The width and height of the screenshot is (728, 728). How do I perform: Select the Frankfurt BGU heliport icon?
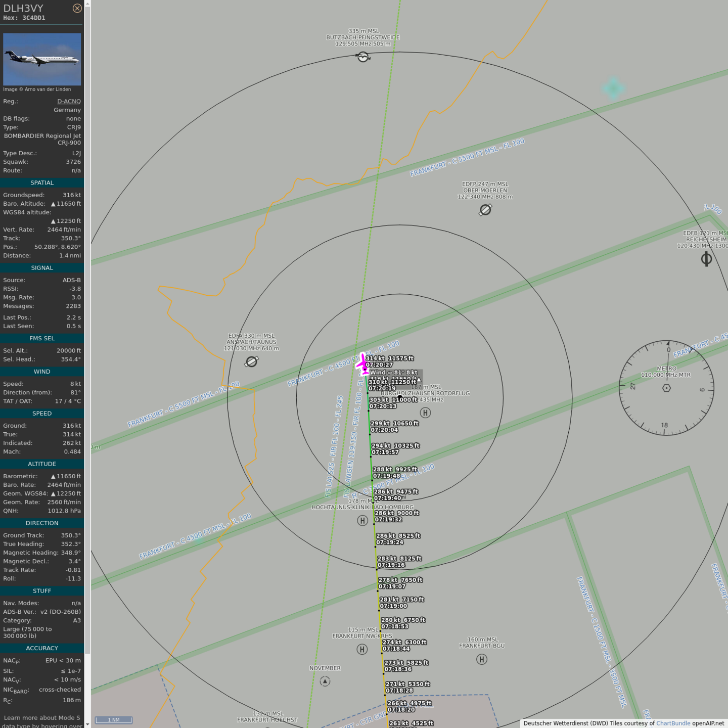[481, 659]
